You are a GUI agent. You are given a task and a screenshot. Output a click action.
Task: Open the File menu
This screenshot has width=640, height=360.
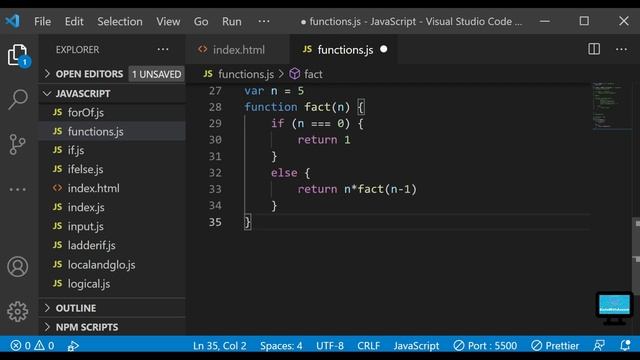coord(42,21)
